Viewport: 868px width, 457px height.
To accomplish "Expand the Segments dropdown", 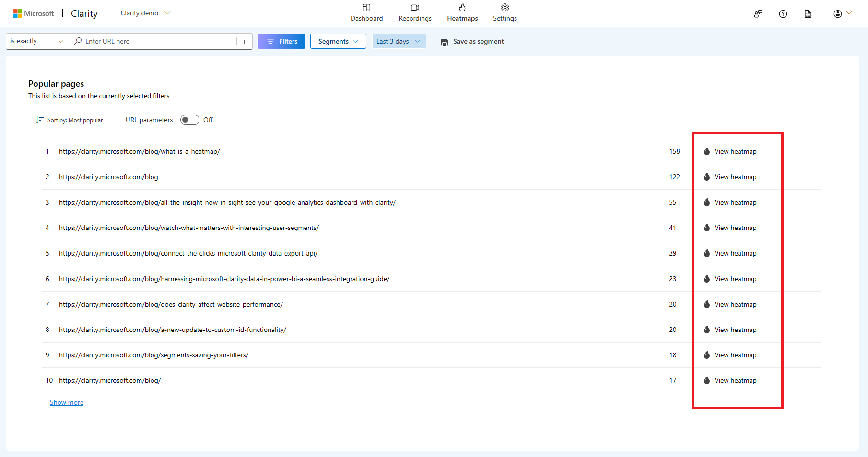I will click(x=338, y=41).
